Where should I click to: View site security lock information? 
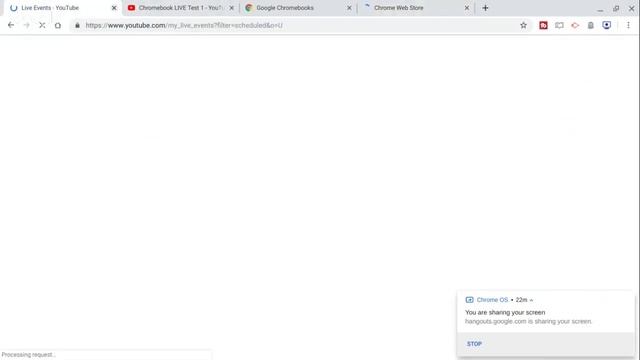(x=77, y=25)
